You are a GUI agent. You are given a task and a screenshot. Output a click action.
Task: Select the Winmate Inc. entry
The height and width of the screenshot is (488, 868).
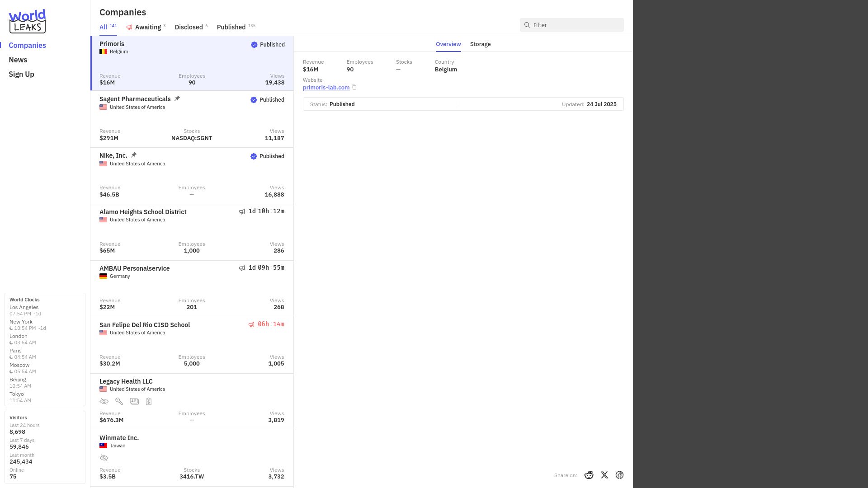coord(192,458)
